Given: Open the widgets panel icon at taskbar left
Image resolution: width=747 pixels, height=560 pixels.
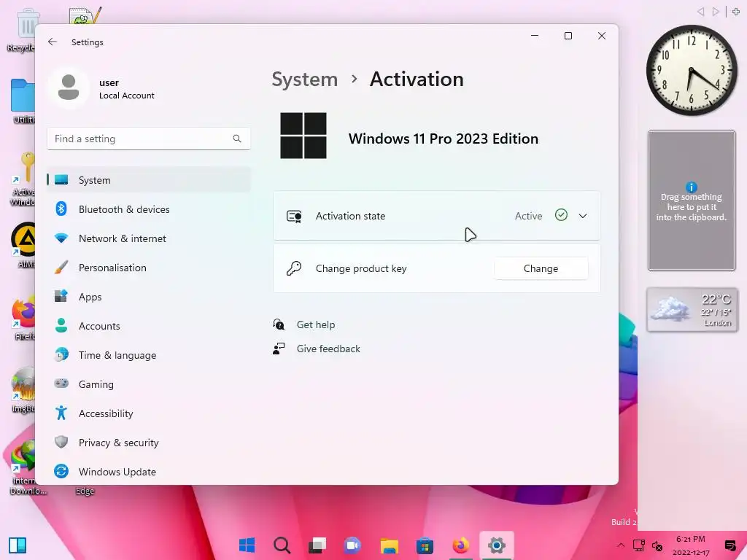Looking at the screenshot, I should (18, 545).
